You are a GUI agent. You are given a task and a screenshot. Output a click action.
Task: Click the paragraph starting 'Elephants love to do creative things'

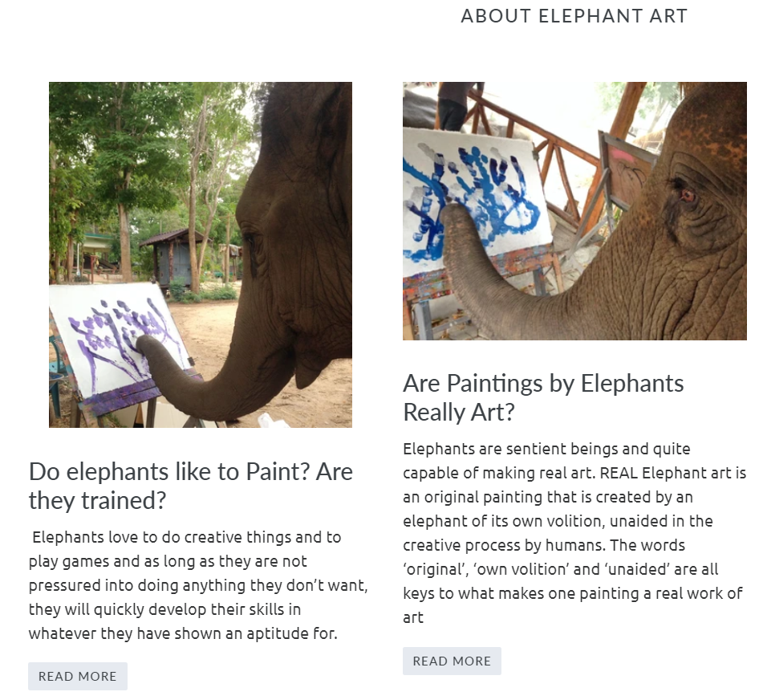pos(198,585)
